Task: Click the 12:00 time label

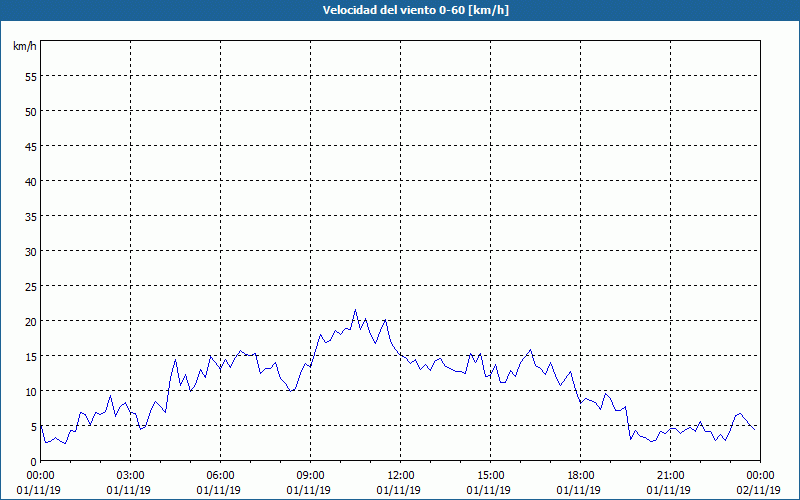Action: (x=401, y=475)
